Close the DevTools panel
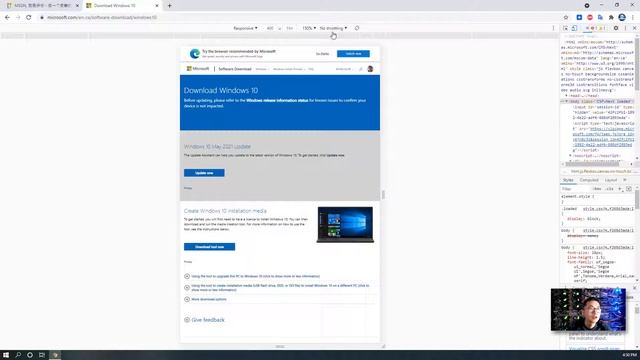 pos(634,28)
